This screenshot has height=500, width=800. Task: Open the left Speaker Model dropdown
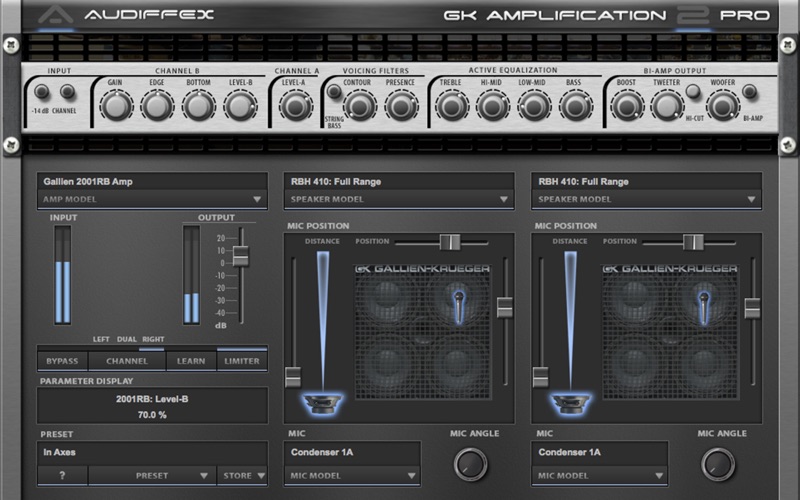[399, 199]
